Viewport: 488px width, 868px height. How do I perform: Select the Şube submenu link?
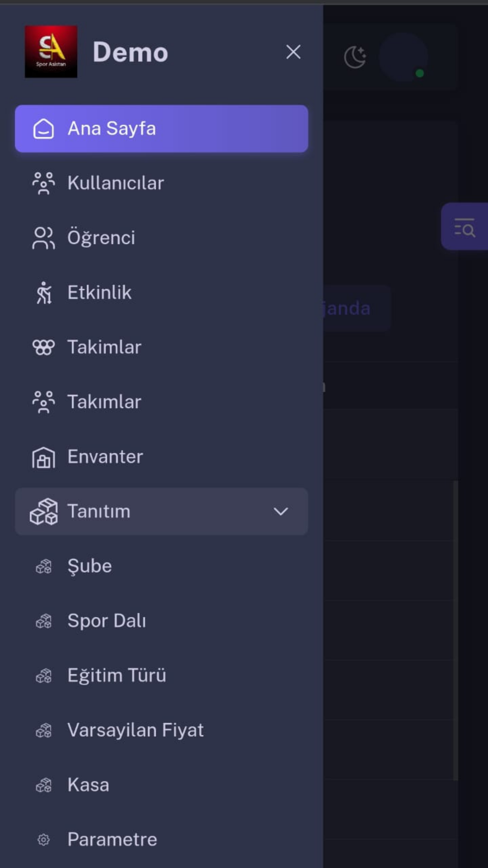89,566
